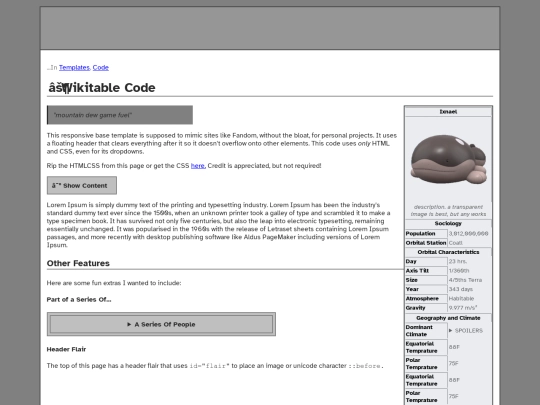Click the Atmosphere value 'Habitable'

[461, 299]
